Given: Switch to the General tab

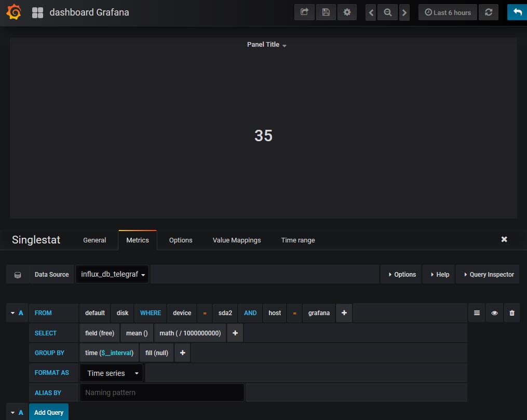Looking at the screenshot, I should [x=94, y=240].
